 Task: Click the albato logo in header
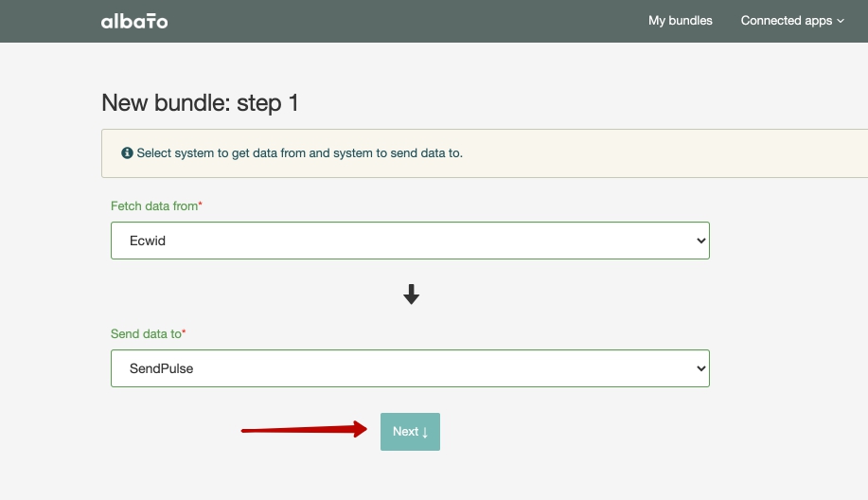point(133,21)
